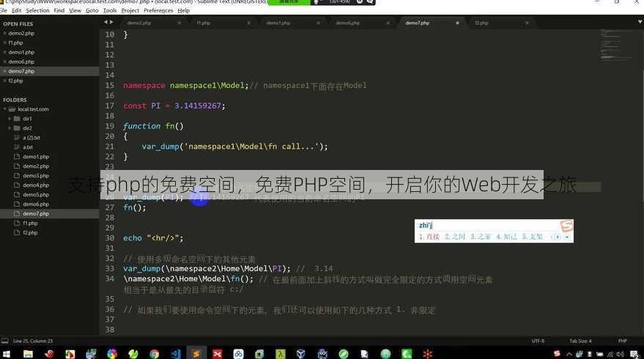
Task: Open demo1.php in folder tree
Action: click(x=36, y=157)
